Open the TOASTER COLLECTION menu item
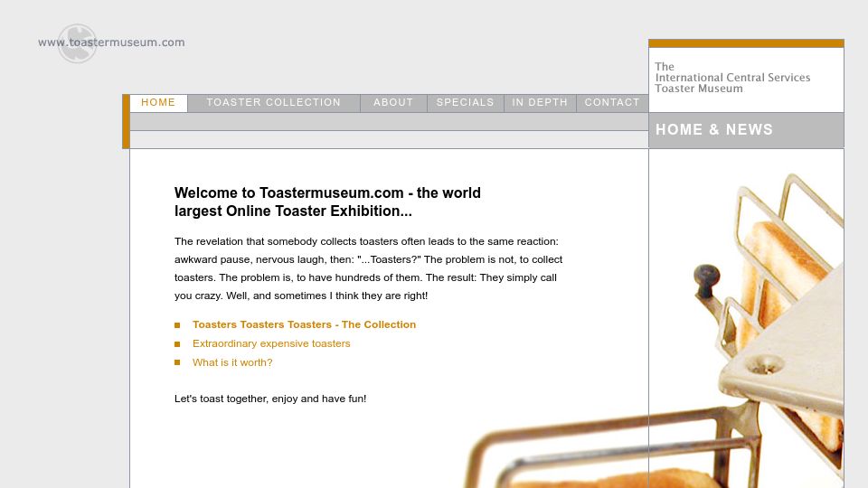The height and width of the screenshot is (488, 868). (273, 103)
